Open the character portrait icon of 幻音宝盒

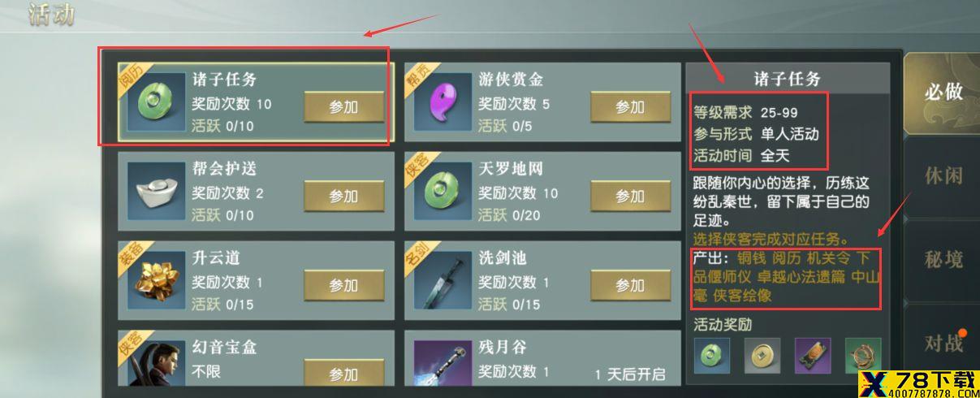(156, 363)
